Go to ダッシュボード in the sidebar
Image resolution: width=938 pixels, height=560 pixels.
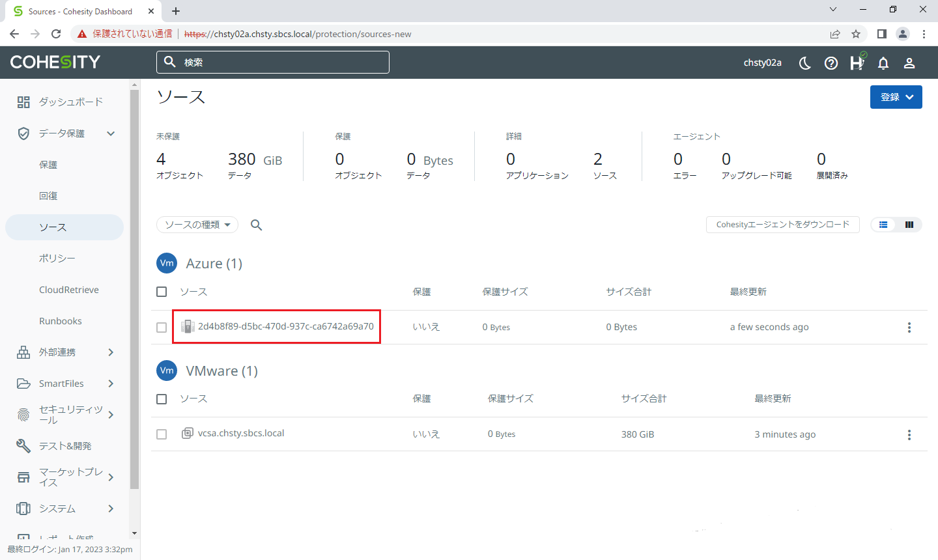click(70, 102)
